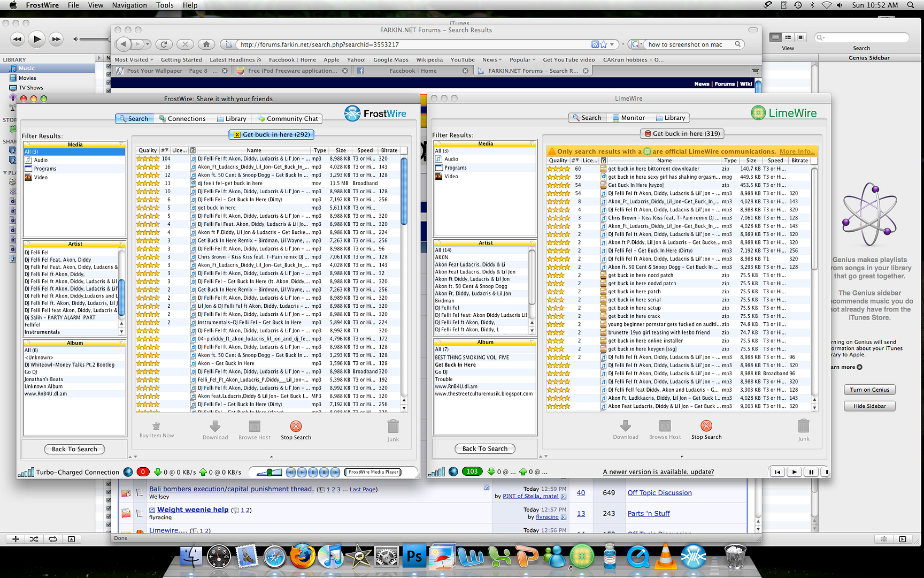Open Tools menu in menu bar
The image size is (924, 578).
click(x=165, y=5)
